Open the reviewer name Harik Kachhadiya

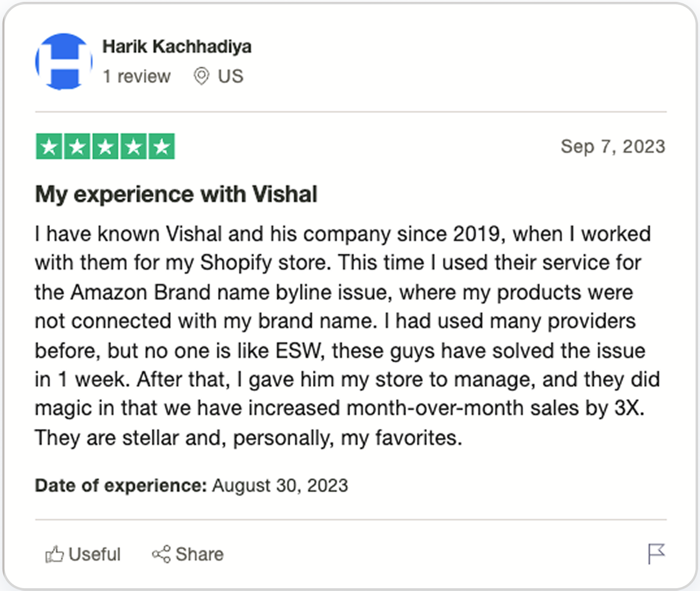point(177,46)
